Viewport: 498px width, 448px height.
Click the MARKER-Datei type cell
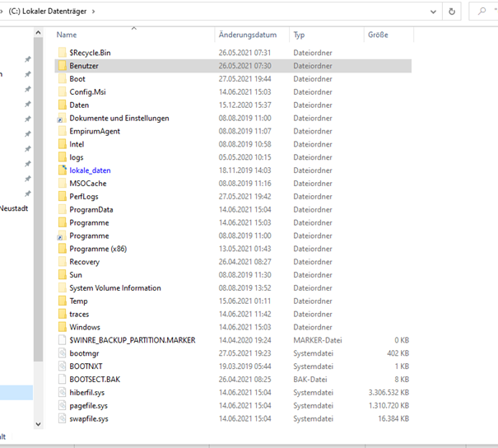point(317,340)
